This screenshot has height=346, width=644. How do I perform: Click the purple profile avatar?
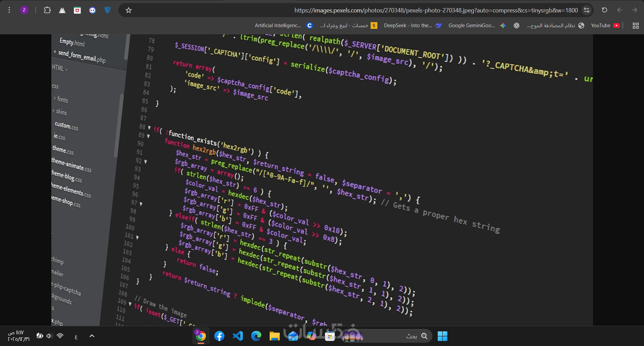point(24,10)
